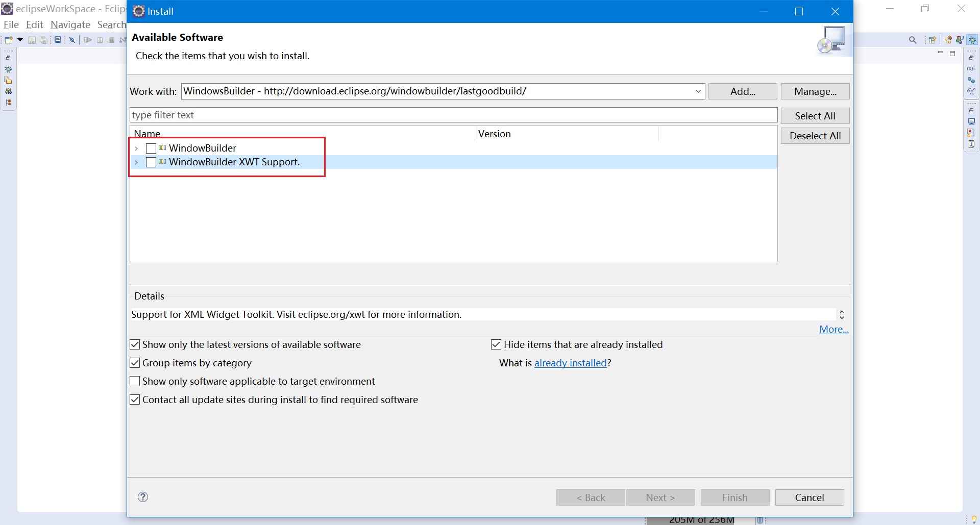Open the Project Explorer icon on left trim

[8, 80]
